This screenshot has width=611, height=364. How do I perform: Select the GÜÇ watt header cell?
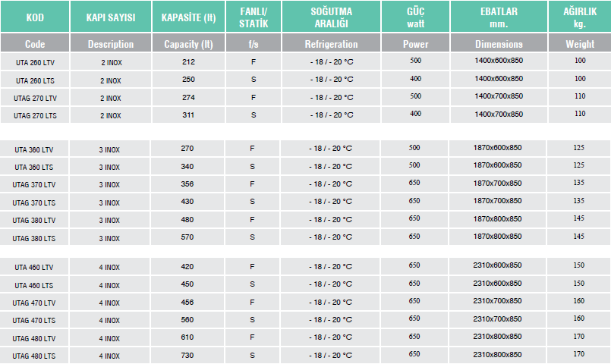[415, 17]
